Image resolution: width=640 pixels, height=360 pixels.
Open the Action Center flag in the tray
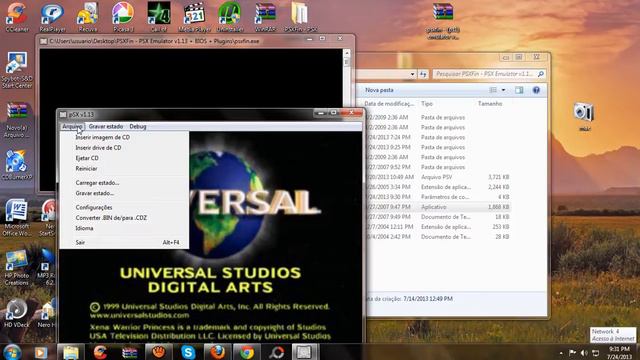coord(573,353)
